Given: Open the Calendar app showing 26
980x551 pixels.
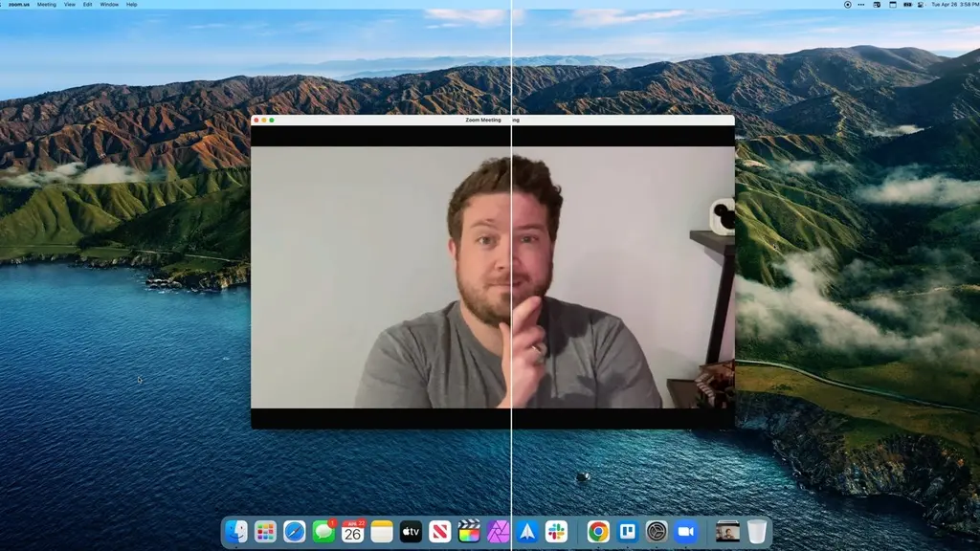Looking at the screenshot, I should [x=352, y=532].
